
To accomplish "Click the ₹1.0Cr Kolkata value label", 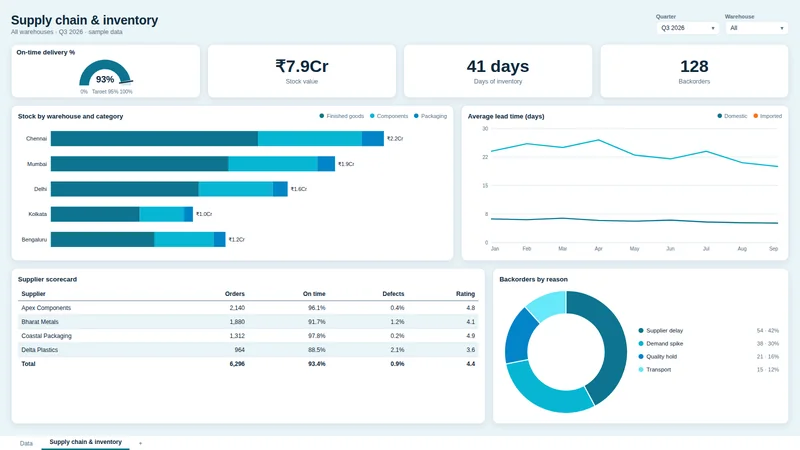I will [204, 214].
